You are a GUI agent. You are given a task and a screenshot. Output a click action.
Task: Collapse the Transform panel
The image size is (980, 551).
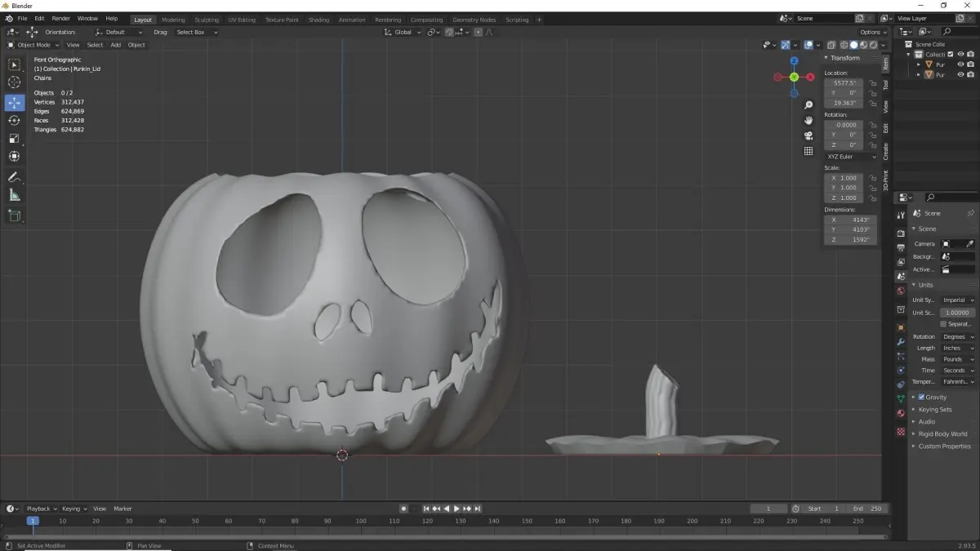(x=843, y=58)
